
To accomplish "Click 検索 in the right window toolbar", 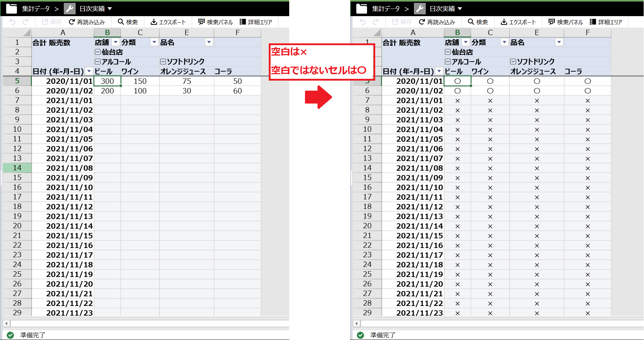I will [478, 22].
